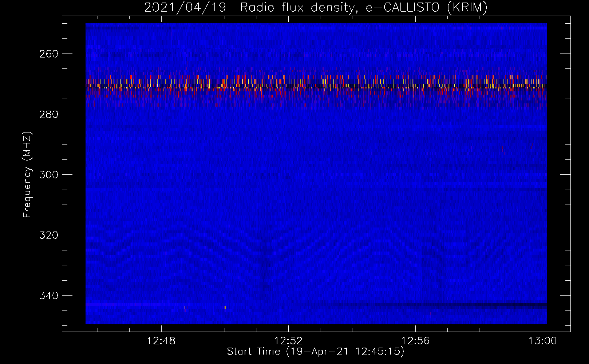
Task: Click the 300 frequency tick label
Action: coord(49,175)
